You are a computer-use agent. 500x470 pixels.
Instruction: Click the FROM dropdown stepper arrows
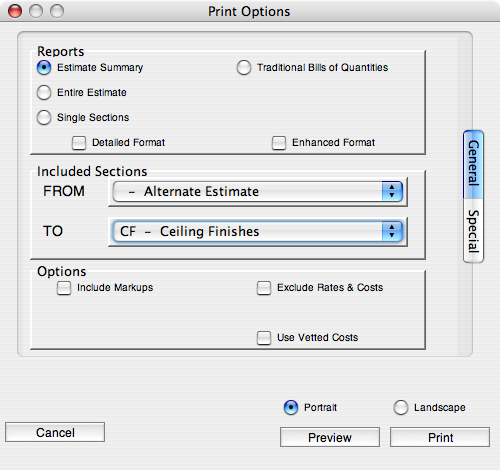[392, 192]
